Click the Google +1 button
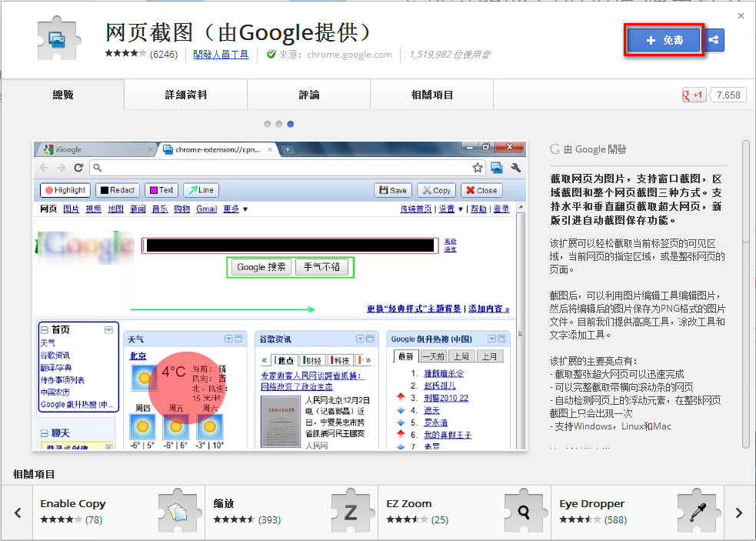Screen dimensions: 756x541 pyautogui.click(x=694, y=95)
